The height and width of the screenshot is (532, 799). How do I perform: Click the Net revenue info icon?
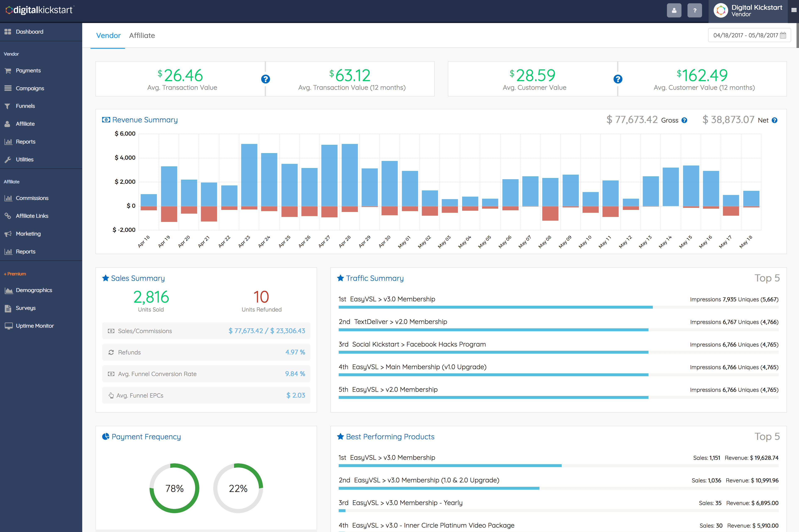[x=774, y=121]
